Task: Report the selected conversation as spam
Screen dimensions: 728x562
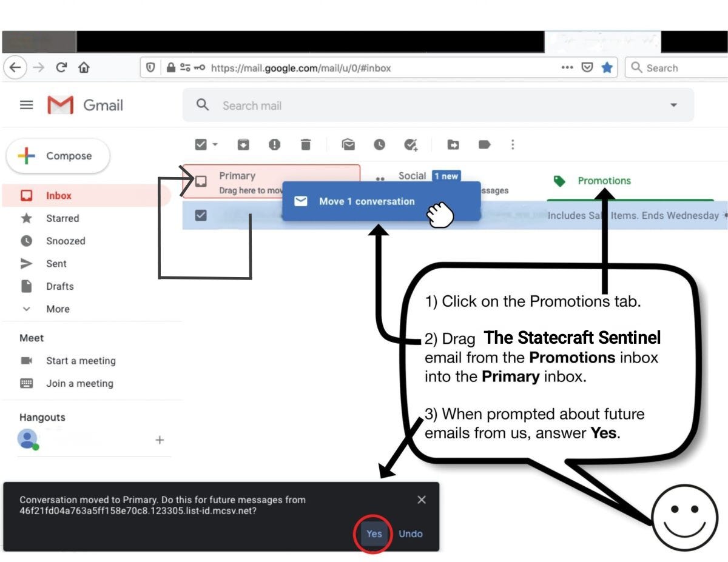Action: point(274,144)
